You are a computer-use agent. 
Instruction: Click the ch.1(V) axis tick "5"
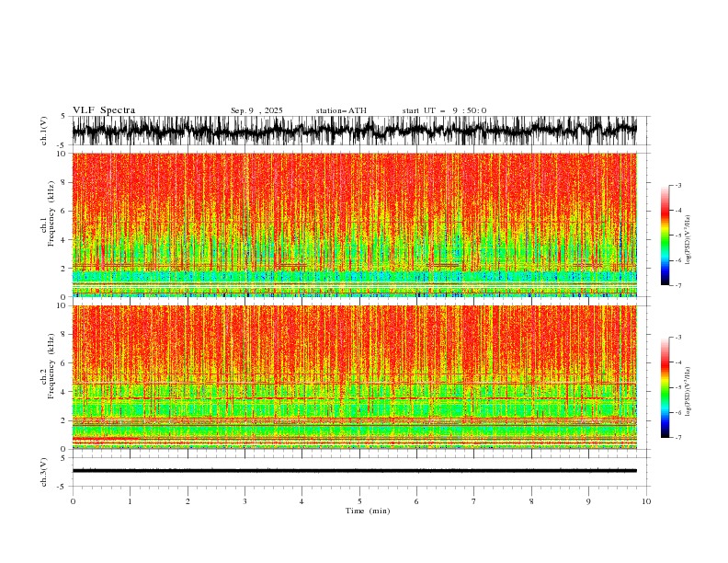(x=63, y=117)
